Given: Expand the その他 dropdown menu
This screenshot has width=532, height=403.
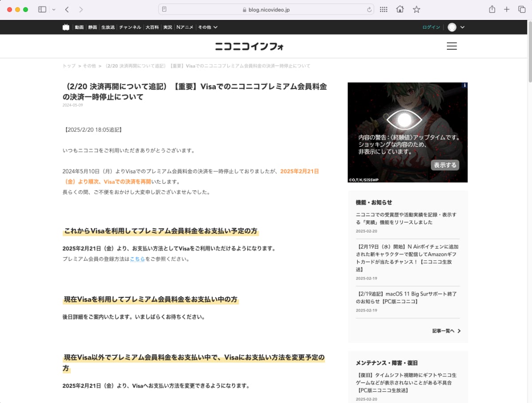Looking at the screenshot, I should pos(207,27).
